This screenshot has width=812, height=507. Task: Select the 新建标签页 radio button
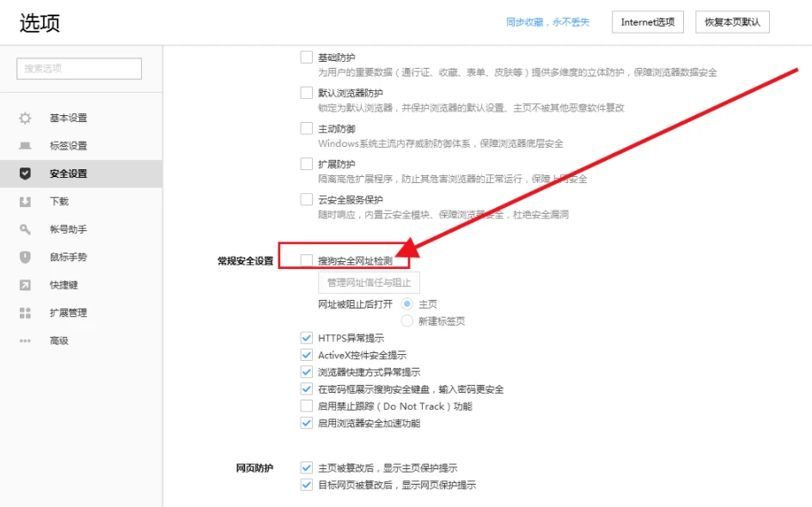click(407, 321)
